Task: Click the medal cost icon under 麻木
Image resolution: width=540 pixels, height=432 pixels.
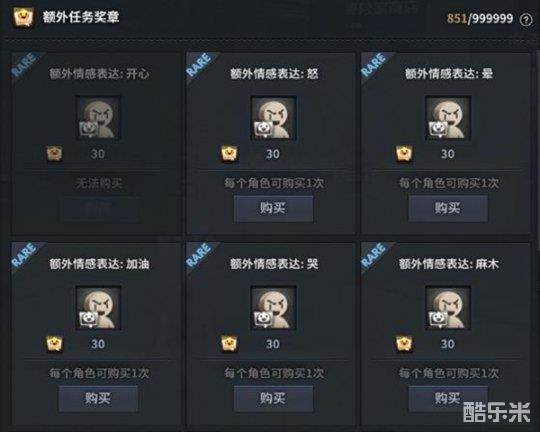Action: 404,343
